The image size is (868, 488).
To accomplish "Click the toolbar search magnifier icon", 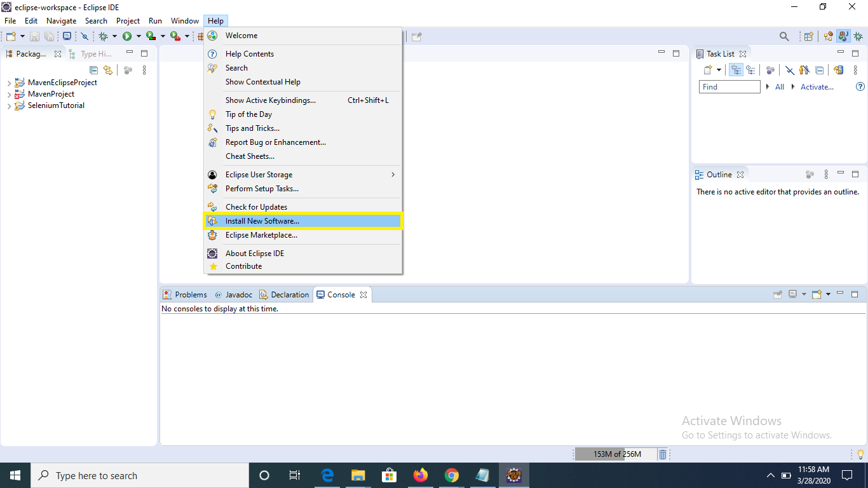I will point(784,37).
